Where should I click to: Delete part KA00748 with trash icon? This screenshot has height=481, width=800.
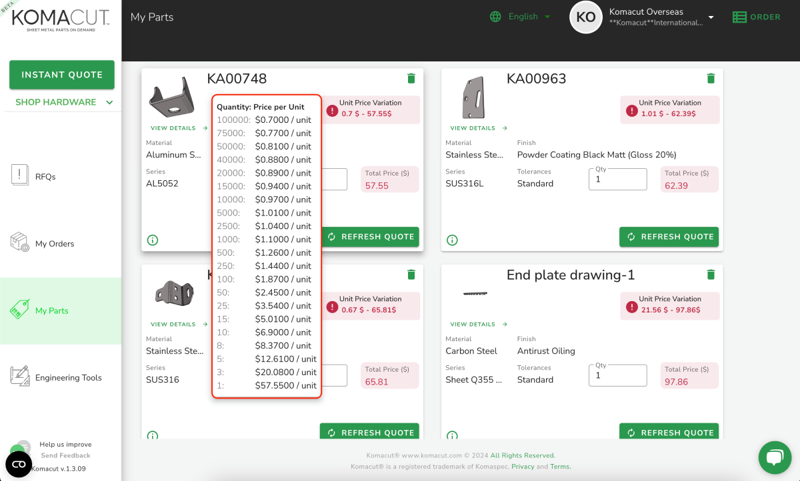tap(411, 78)
